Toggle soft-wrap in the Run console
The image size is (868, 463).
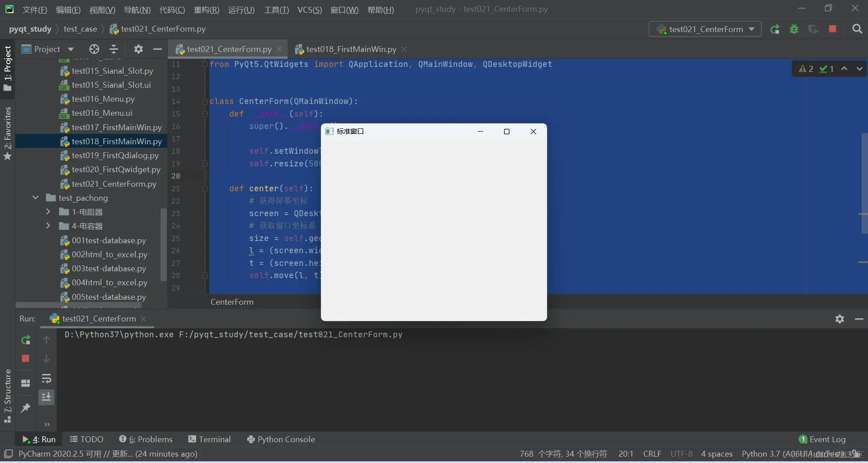(x=46, y=378)
